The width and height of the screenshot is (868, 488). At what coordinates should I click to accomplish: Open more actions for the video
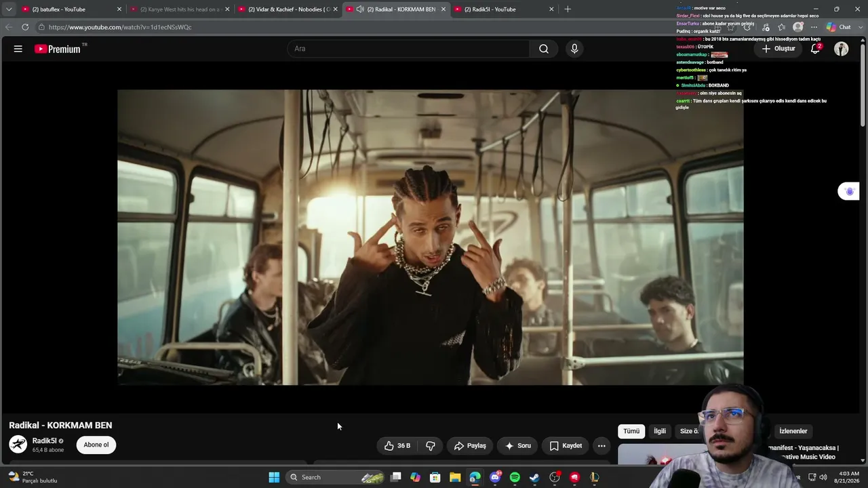(x=601, y=446)
